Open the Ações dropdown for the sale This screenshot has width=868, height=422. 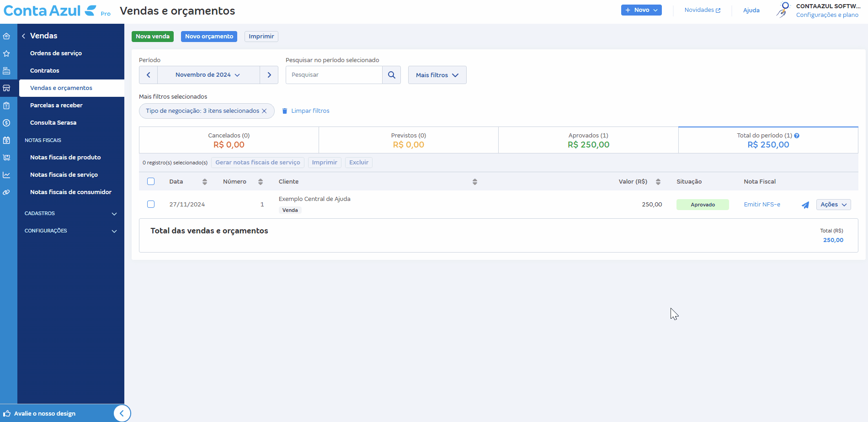pos(833,205)
